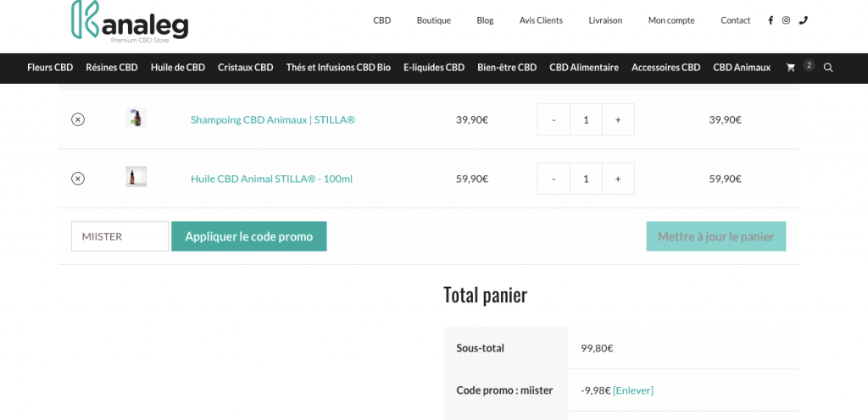This screenshot has height=420, width=868.
Task: Click the Shampoing CBD Animaux quantity field
Action: click(x=587, y=119)
